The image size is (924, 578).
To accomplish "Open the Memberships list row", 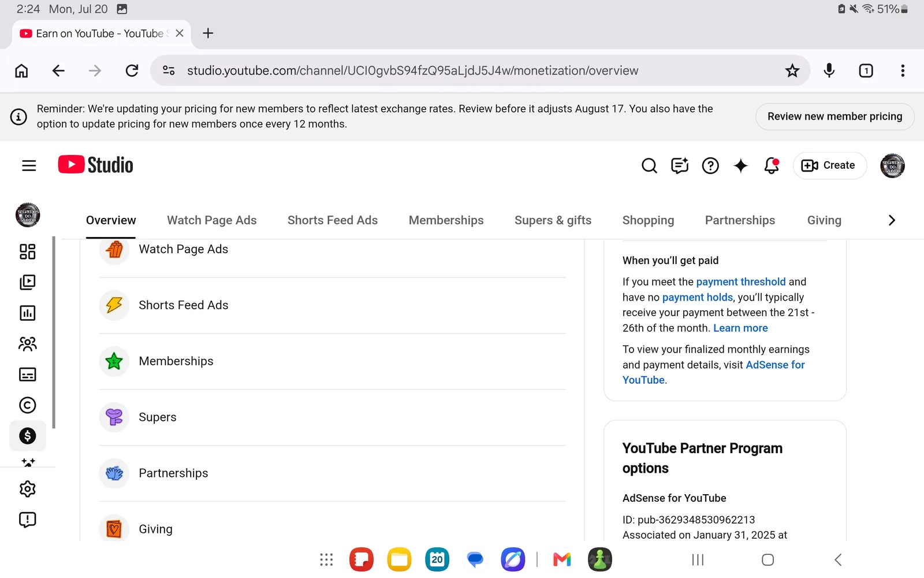I will click(332, 361).
